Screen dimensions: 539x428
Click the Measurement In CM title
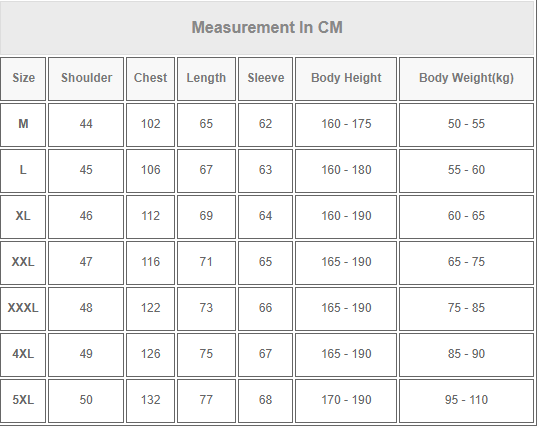click(267, 28)
